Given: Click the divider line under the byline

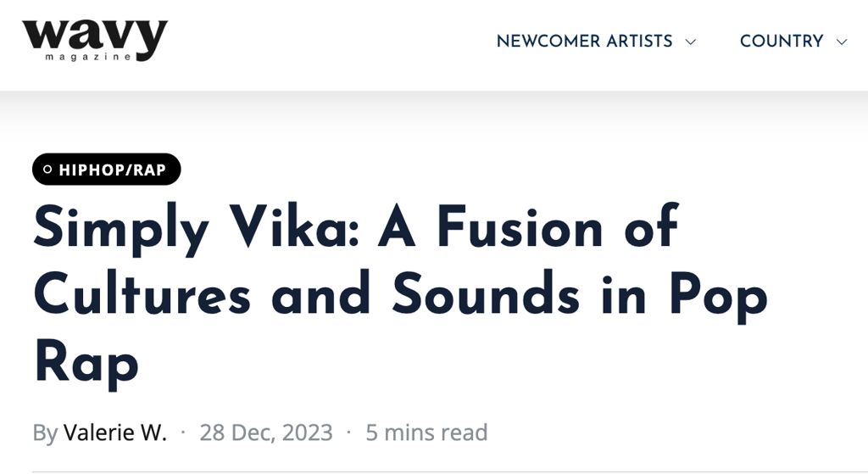Looking at the screenshot, I should click(x=424, y=471).
